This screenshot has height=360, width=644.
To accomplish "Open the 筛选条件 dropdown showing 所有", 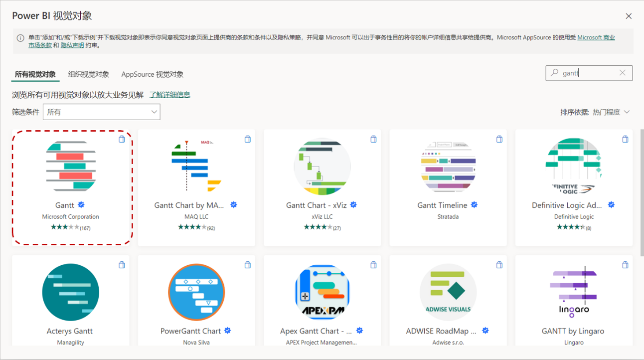I will [x=102, y=112].
